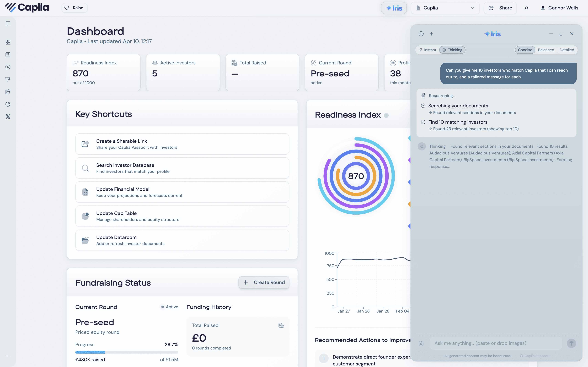Open the dataroom folder icon in sidebar
Viewport: 588px width, 367px height.
pos(8,92)
